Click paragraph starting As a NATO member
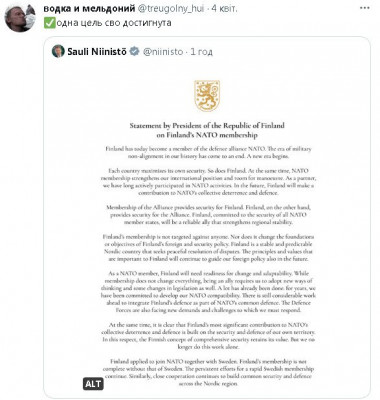The height and width of the screenshot is (400, 380). (x=208, y=292)
